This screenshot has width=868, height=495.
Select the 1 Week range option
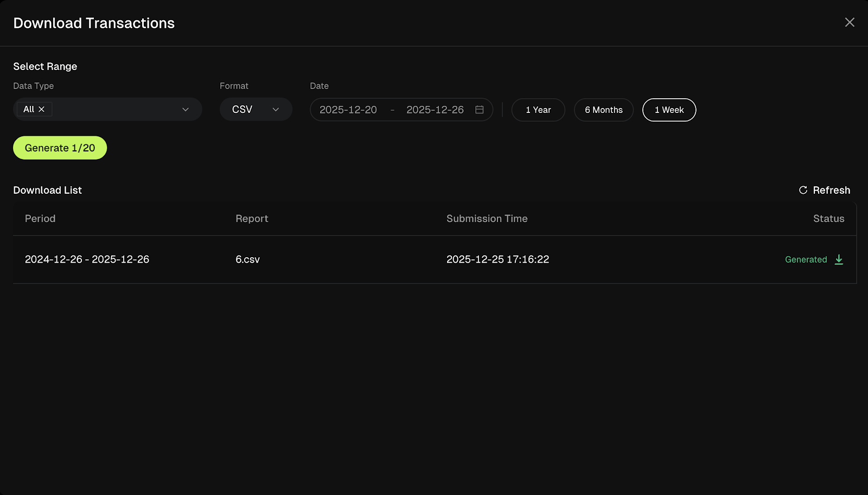pos(669,110)
